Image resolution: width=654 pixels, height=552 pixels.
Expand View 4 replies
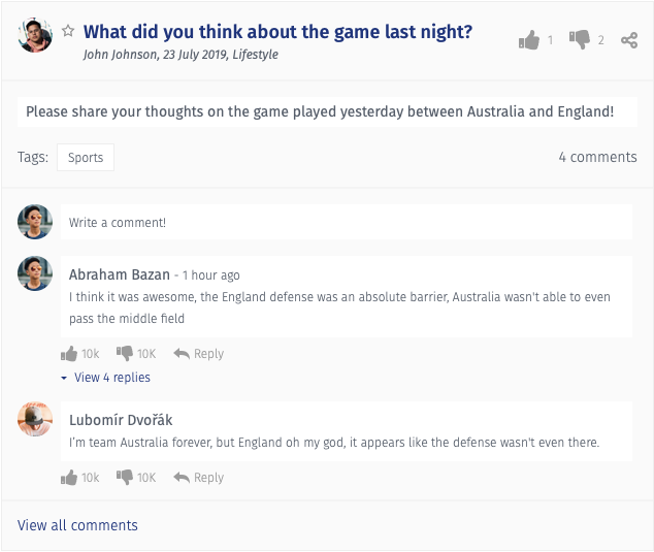click(x=106, y=377)
